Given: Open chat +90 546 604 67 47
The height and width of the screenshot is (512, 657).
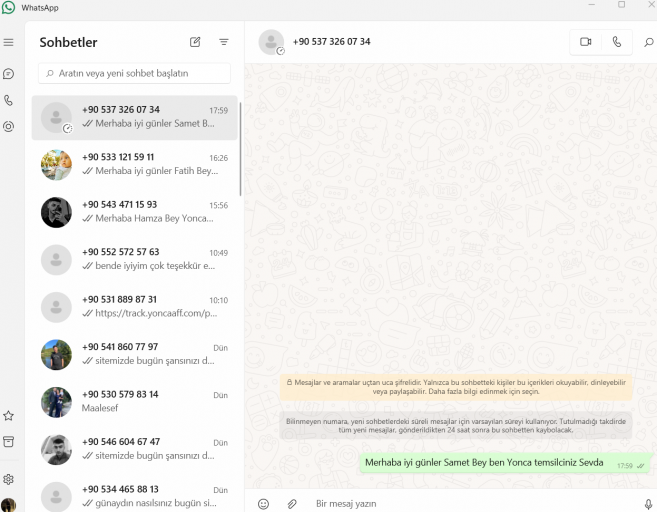Looking at the screenshot, I should pyautogui.click(x=135, y=449).
